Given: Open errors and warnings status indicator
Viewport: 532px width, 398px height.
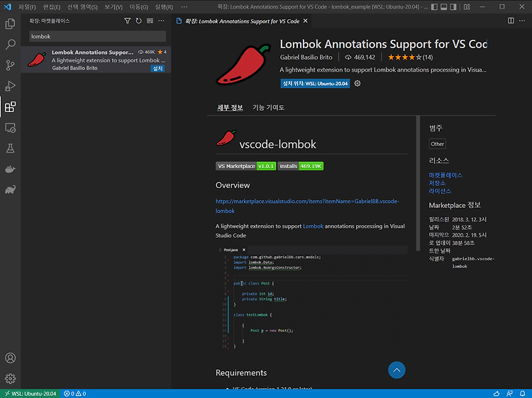Looking at the screenshot, I should (75, 394).
